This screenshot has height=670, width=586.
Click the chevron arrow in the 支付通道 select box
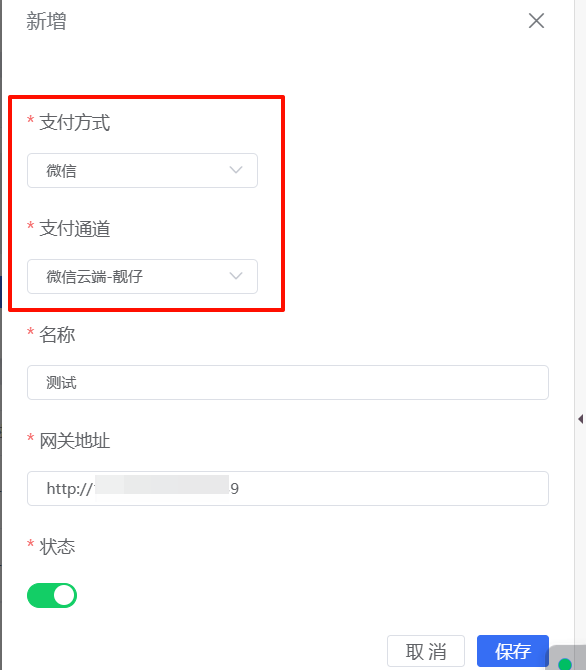[x=236, y=276]
